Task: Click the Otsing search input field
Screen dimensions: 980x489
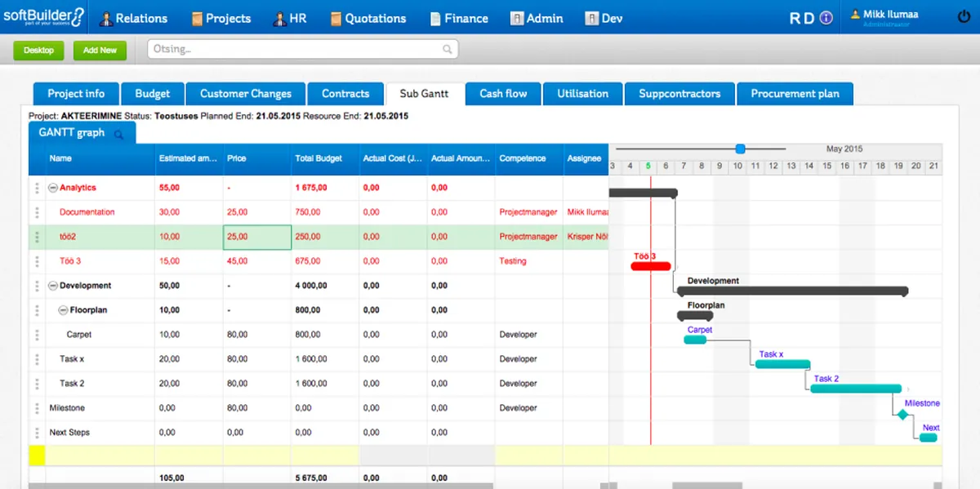Action: [x=294, y=50]
